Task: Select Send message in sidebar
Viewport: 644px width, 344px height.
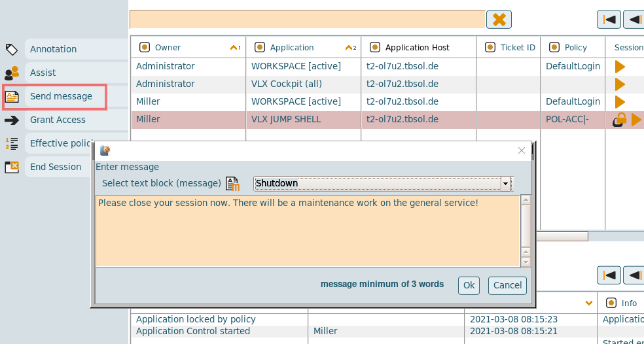Action: pyautogui.click(x=61, y=97)
